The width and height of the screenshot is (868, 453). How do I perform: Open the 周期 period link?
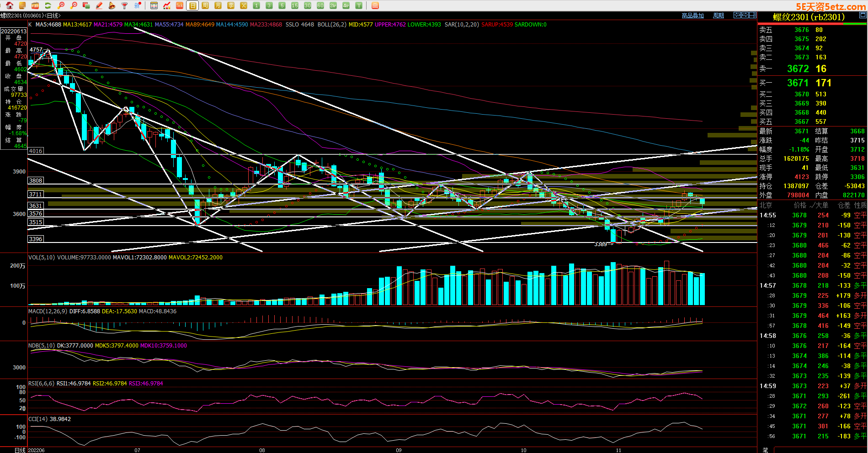click(719, 16)
